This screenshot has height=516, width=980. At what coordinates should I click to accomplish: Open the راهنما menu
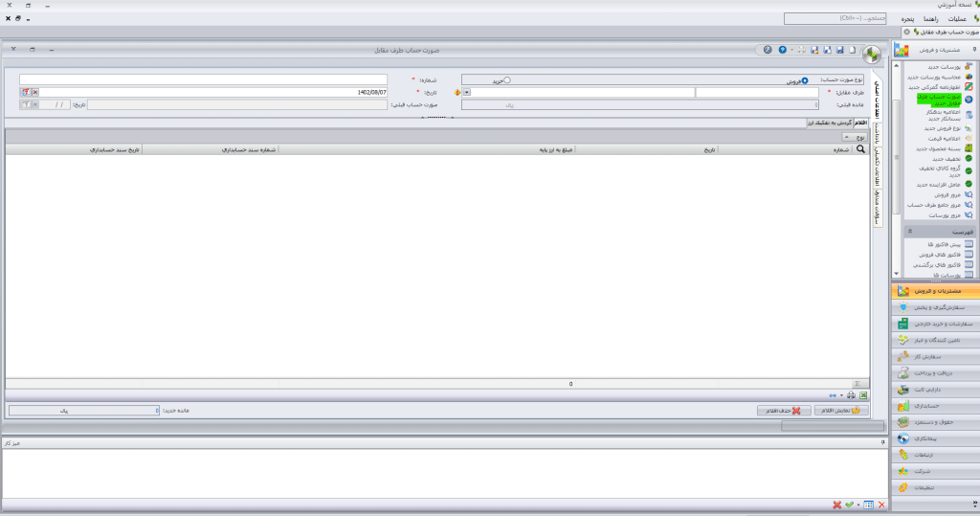tap(930, 19)
